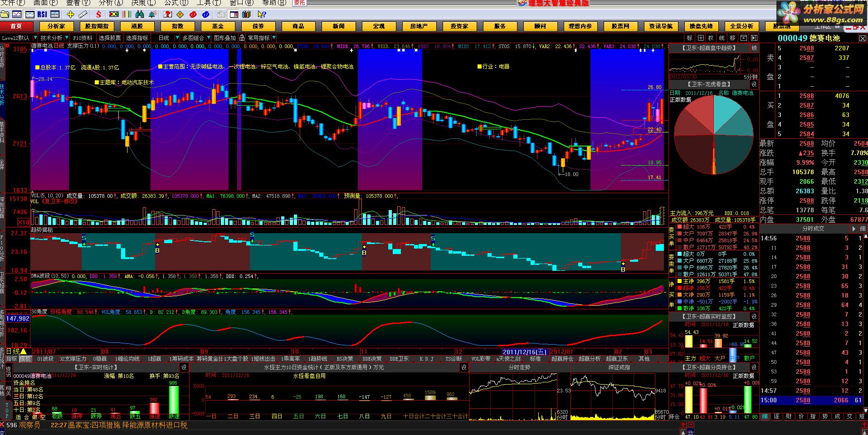
Task: Click the grid 田 chart icon
Action: pyautogui.click(x=701, y=38)
